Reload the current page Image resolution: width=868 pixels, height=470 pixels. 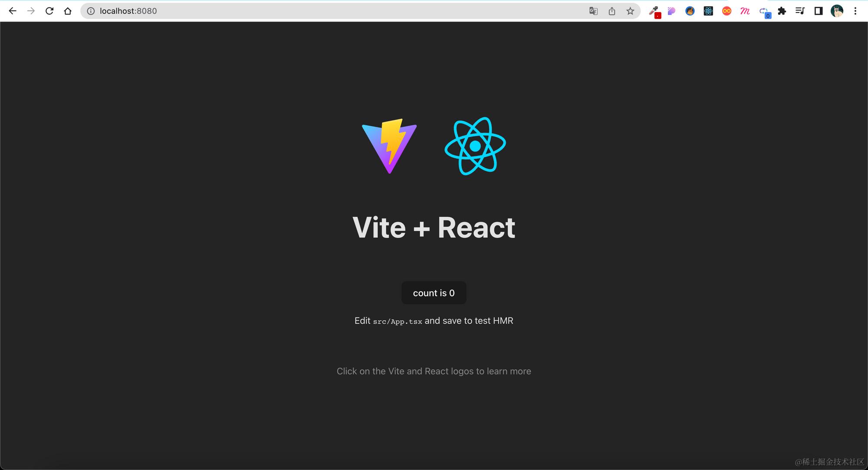[x=49, y=11]
